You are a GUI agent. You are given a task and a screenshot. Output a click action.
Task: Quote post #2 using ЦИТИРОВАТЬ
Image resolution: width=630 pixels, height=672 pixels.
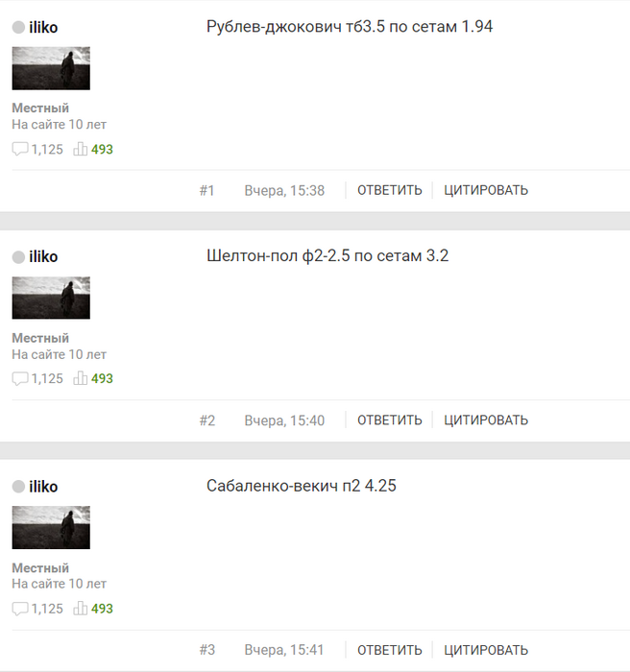tap(486, 420)
